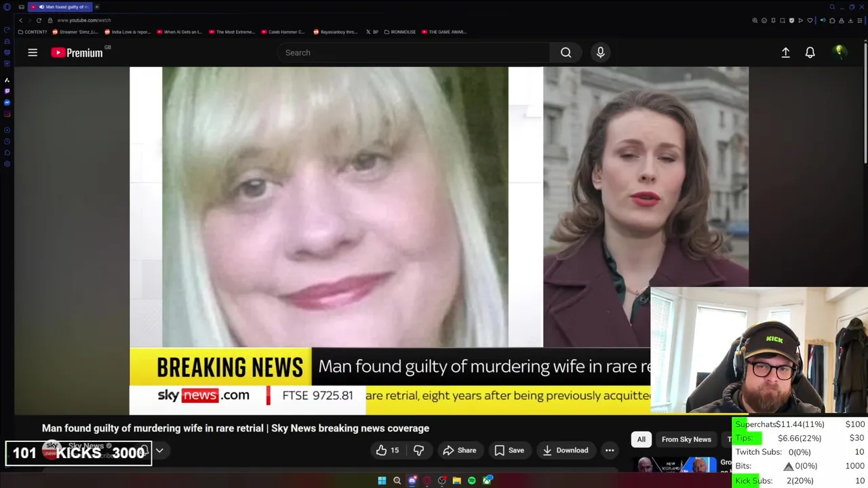
Task: Open the browser profile person icon
Action: click(842, 20)
